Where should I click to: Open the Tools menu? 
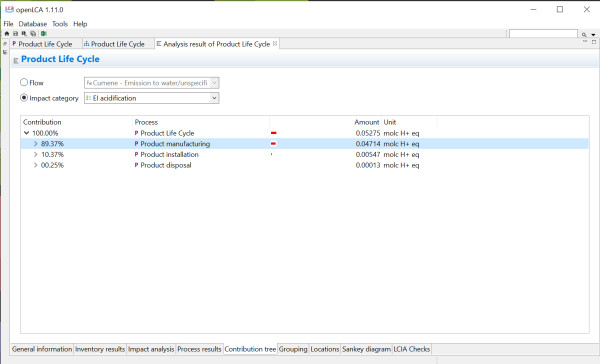(60, 24)
